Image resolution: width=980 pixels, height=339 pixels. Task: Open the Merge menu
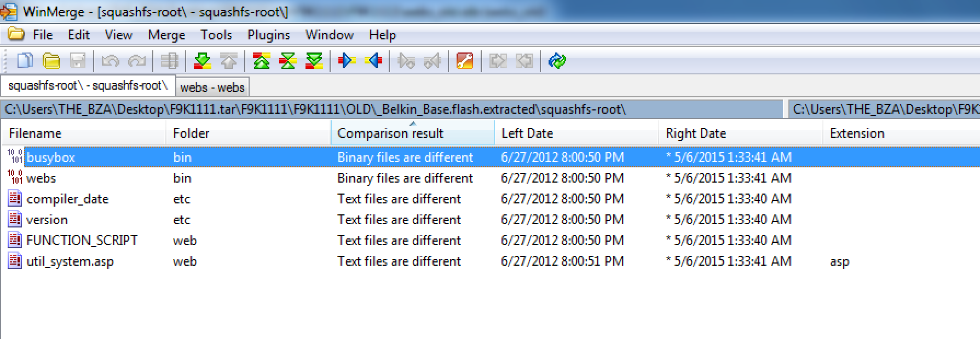166,35
